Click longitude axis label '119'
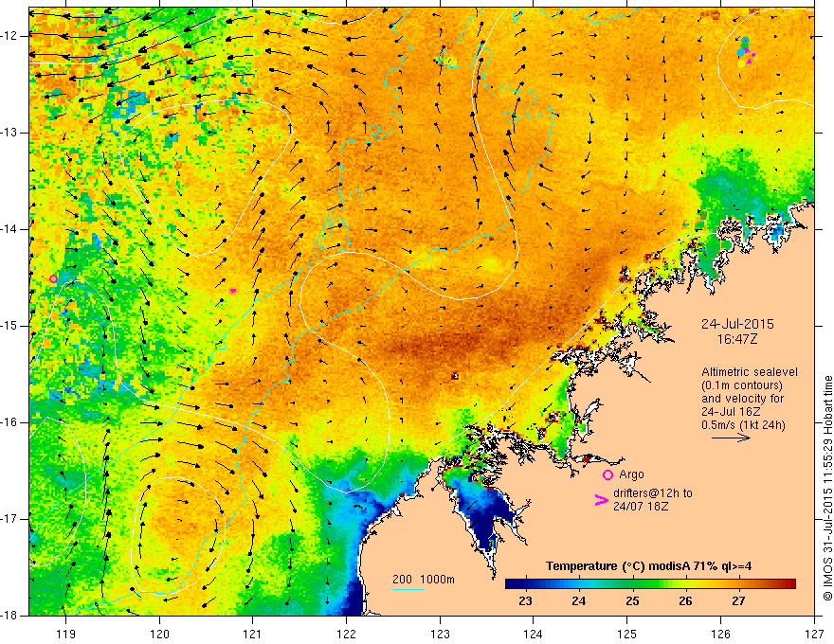The width and height of the screenshot is (834, 644). 66,634
